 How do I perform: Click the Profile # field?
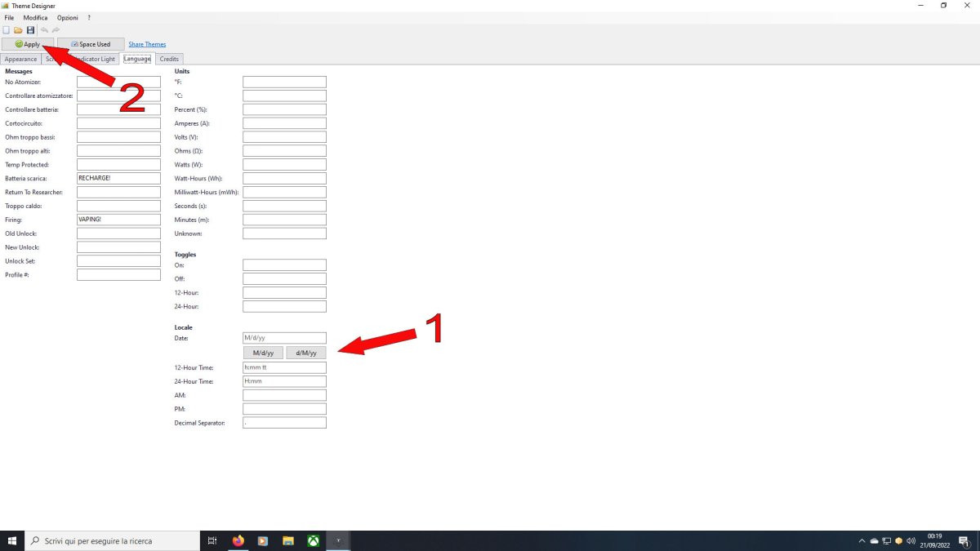[118, 275]
